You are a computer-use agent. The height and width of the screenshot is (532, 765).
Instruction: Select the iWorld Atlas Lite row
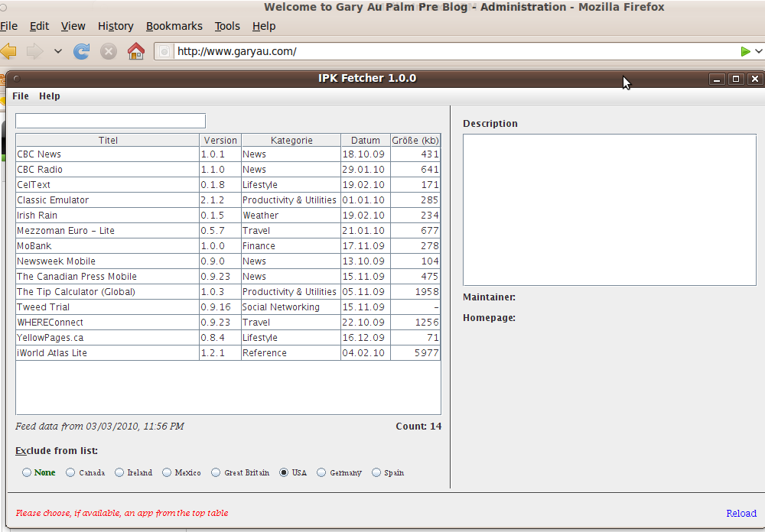228,352
